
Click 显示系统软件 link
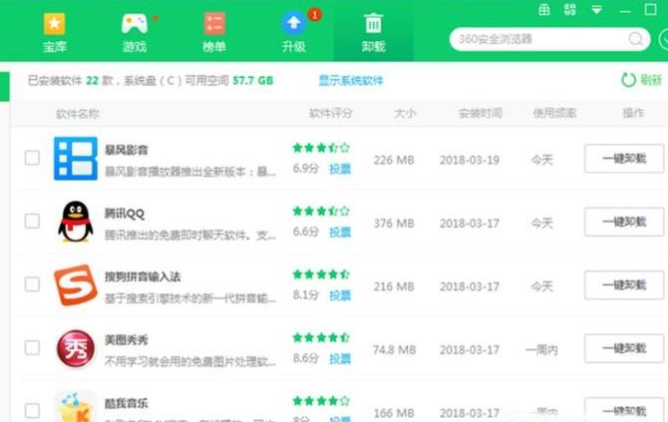coord(351,80)
